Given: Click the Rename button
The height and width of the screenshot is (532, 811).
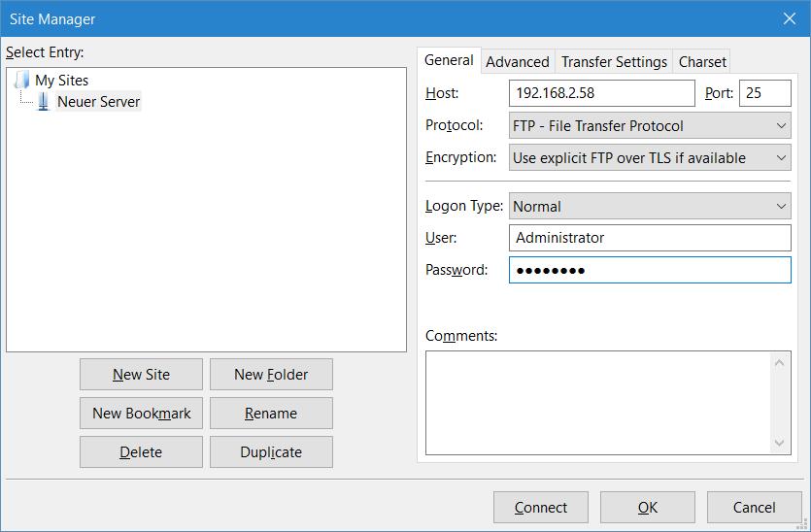Looking at the screenshot, I should tap(271, 414).
